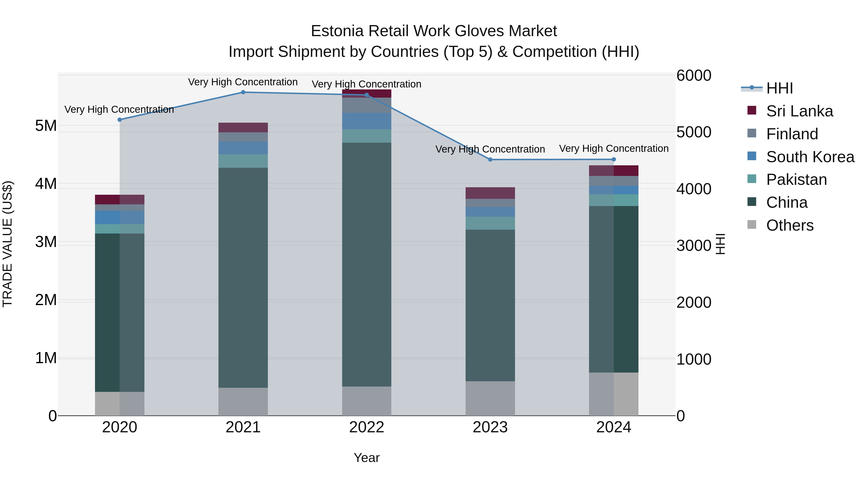Click the 5M tick on the trade value axis
The image size is (868, 488).
[x=46, y=126]
